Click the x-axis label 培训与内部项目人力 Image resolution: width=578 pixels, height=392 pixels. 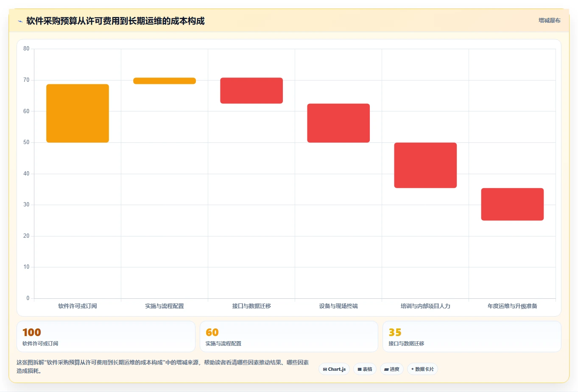tap(425, 306)
